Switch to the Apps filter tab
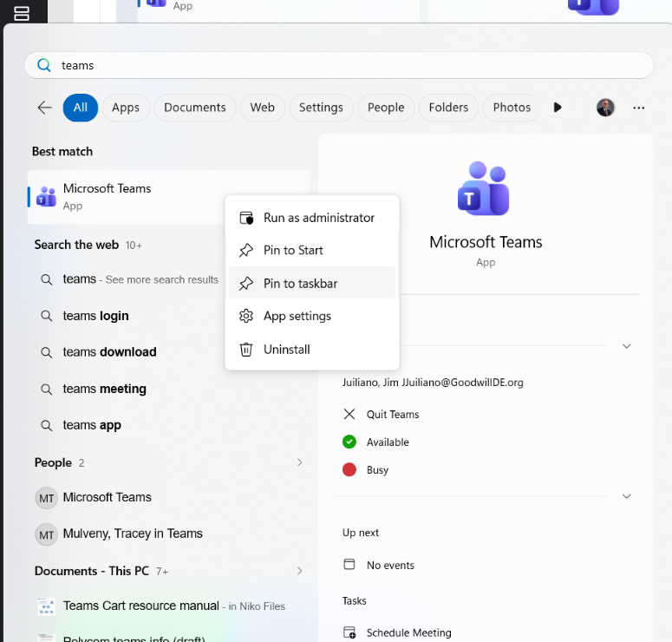This screenshot has height=642, width=672. coord(126,108)
